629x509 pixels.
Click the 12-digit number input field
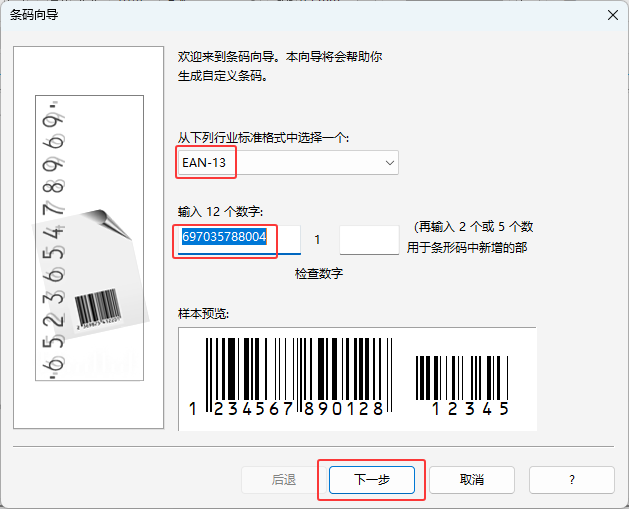pos(239,240)
